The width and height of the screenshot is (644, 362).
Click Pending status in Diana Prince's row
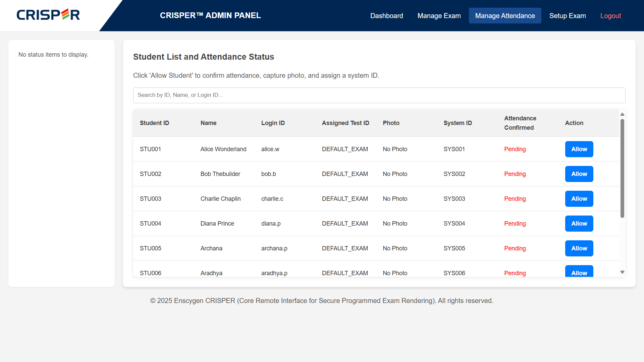(x=515, y=224)
